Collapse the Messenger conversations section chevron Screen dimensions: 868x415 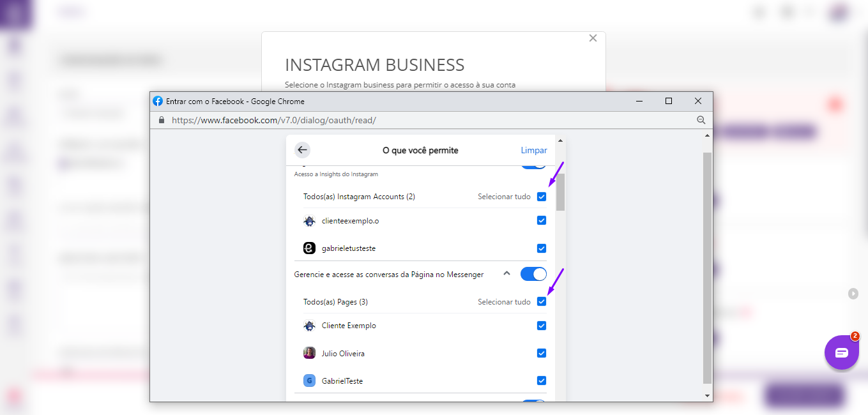point(506,273)
